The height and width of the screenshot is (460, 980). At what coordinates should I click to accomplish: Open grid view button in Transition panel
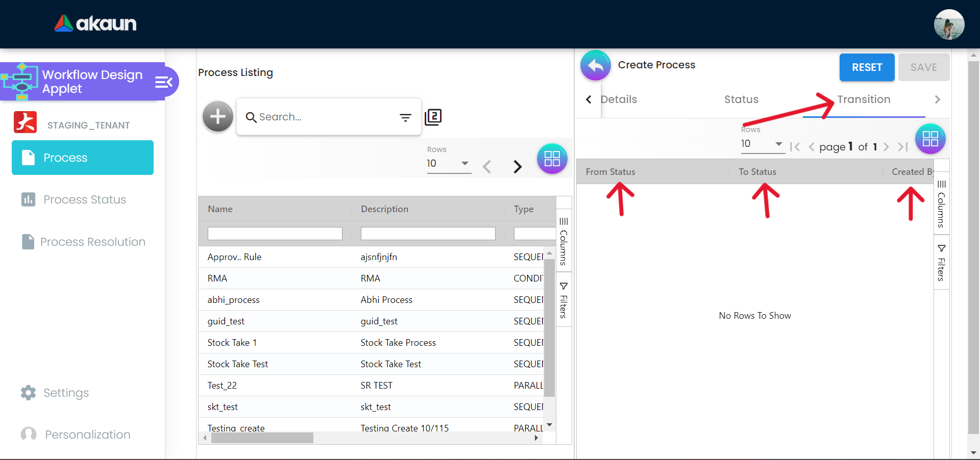(930, 139)
